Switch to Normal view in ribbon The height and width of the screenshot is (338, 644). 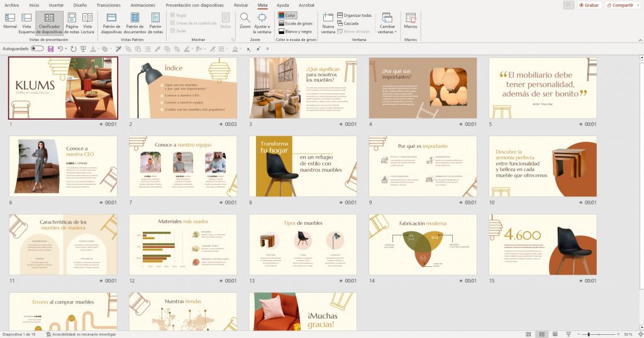coord(10,21)
